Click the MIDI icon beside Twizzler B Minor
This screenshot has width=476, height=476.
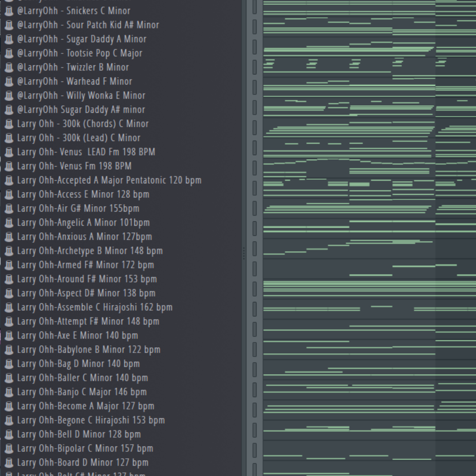pyautogui.click(x=9, y=67)
